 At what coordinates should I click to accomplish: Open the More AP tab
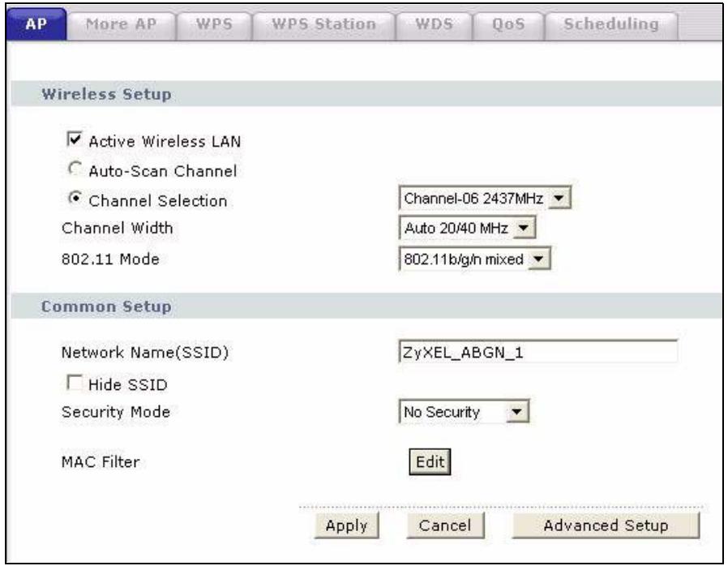[121, 25]
